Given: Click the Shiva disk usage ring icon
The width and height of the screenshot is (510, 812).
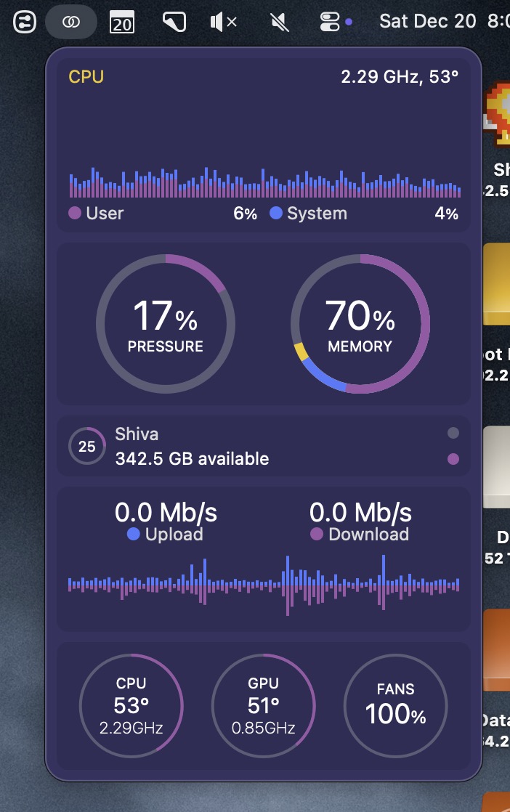Looking at the screenshot, I should point(86,447).
